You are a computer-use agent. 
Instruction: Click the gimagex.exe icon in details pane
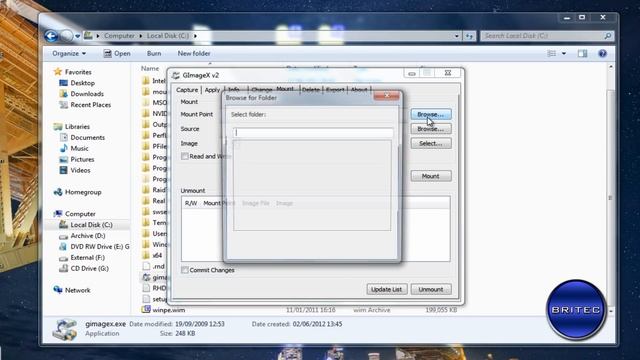(64, 329)
